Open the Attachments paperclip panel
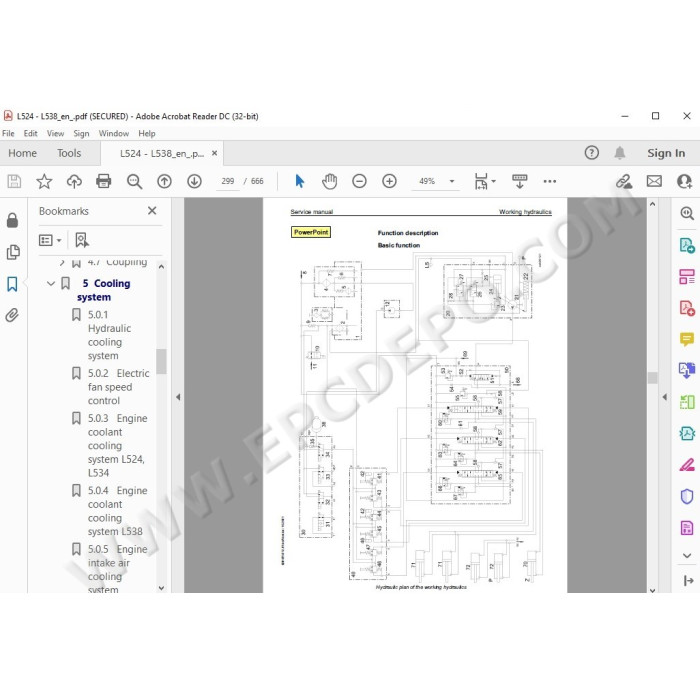Viewport: 700px width, 700px height. [x=12, y=315]
